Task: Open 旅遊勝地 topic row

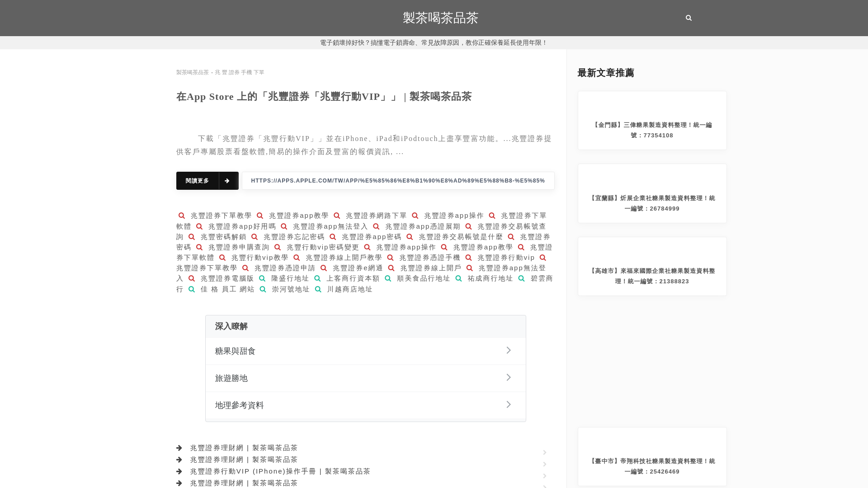Action: click(366, 378)
